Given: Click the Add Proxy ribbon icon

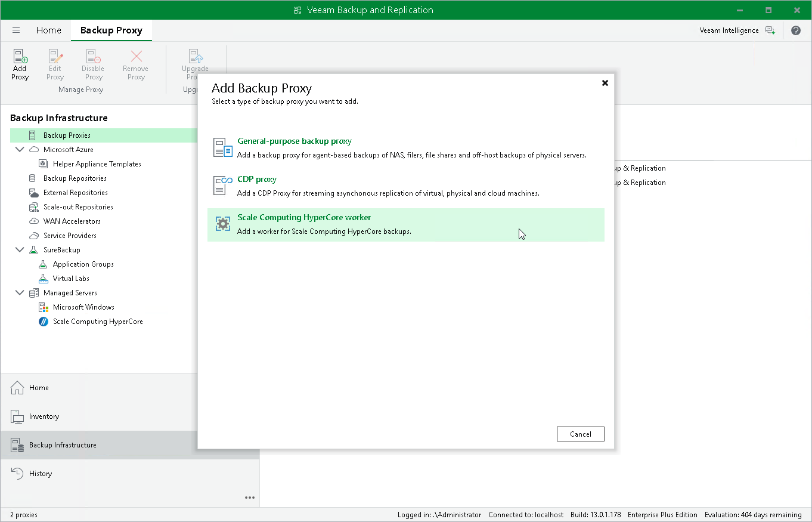Looking at the screenshot, I should [x=20, y=57].
